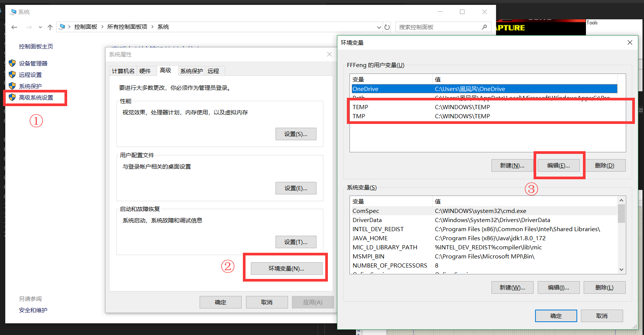Expand the recent locations dropdown arrow
644x335 pixels.
pyautogui.click(x=40, y=27)
